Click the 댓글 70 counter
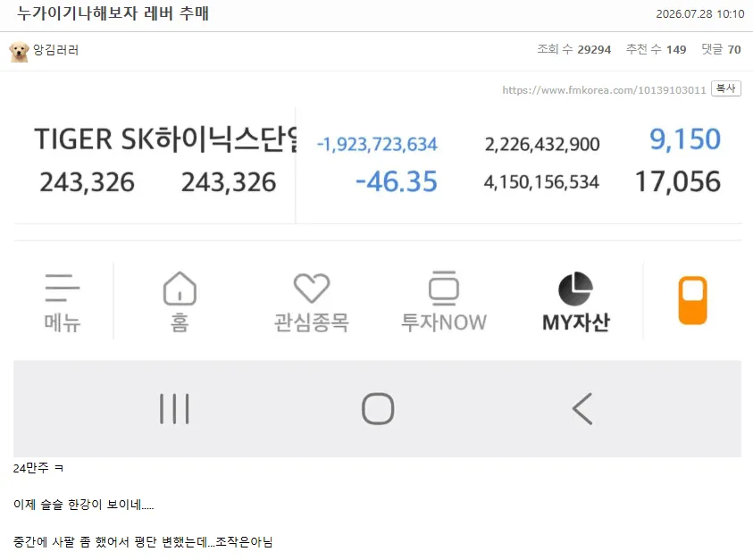 [722, 49]
